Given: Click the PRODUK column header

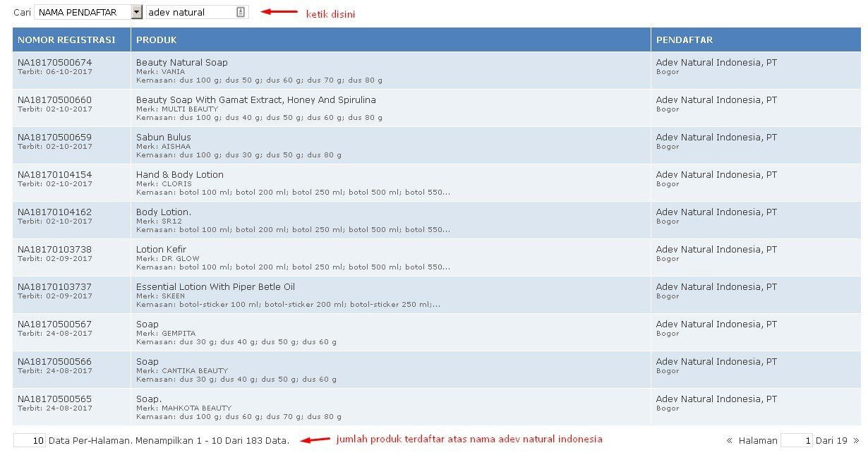Looking at the screenshot, I should (391, 40).
